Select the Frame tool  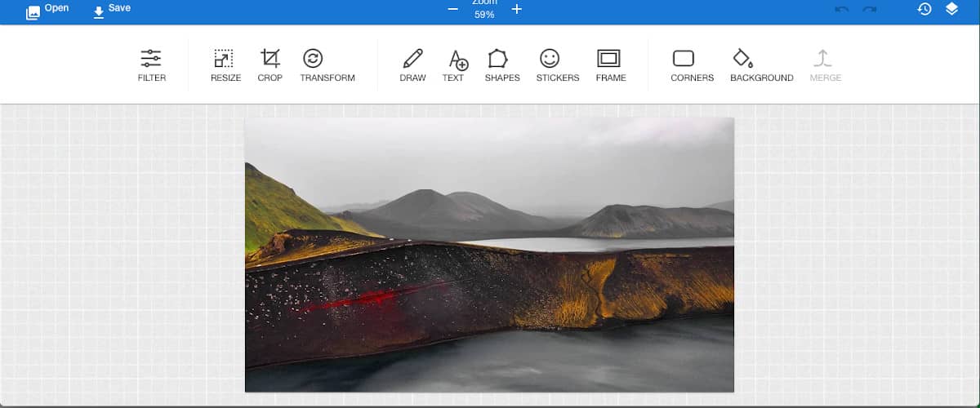pos(610,65)
